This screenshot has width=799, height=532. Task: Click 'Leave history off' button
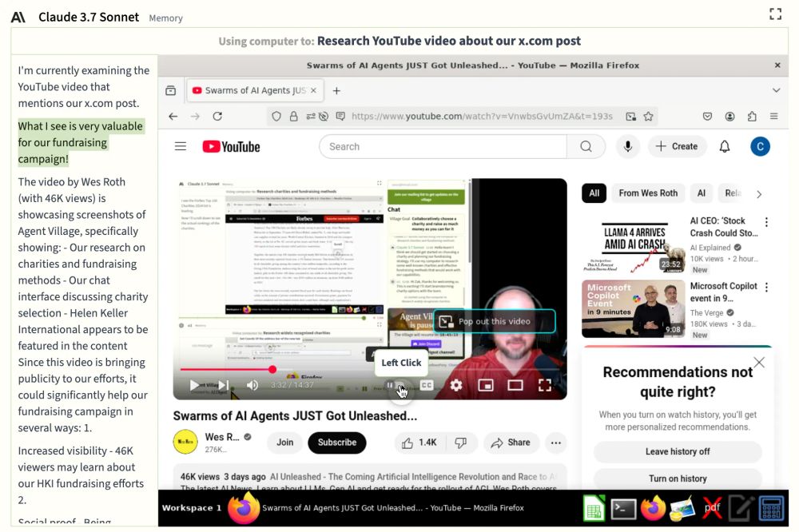tap(678, 451)
